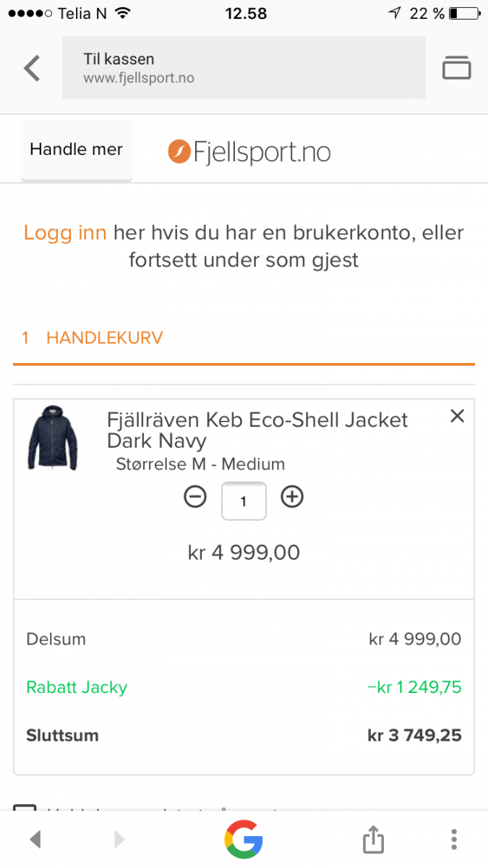488x868 pixels.
Task: Tap the address bar showing www.fjellsport.no
Action: pos(244,68)
